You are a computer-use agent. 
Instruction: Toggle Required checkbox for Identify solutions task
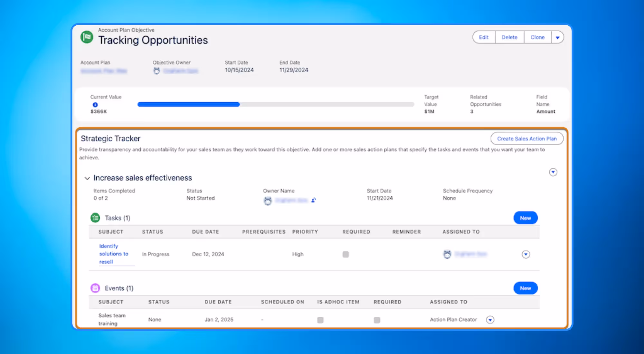coord(346,254)
